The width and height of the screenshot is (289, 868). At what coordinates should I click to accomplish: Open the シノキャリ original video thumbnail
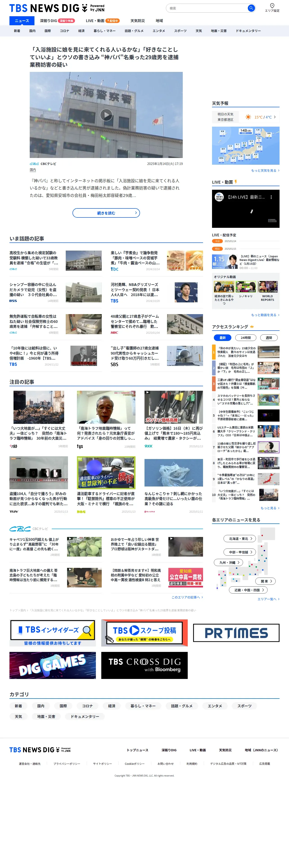coord(246,287)
